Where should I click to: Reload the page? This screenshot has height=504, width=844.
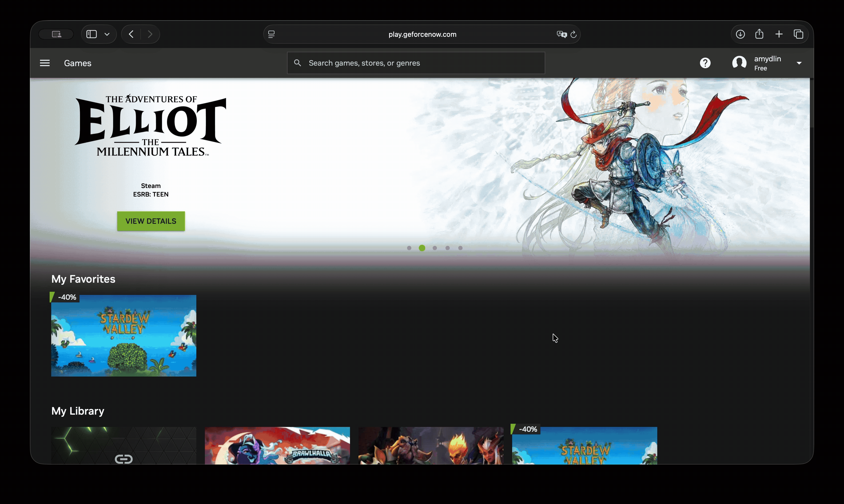click(x=574, y=34)
